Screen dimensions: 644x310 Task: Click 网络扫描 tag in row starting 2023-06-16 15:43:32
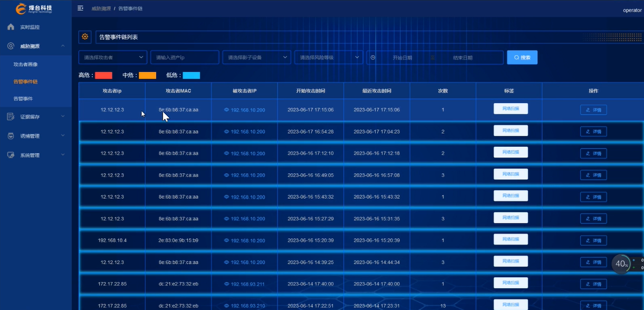coord(511,196)
